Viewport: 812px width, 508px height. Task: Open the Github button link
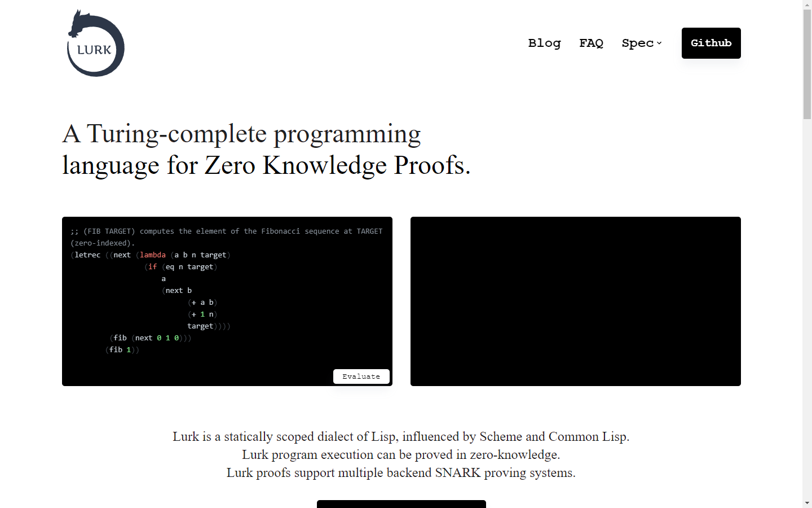tap(710, 43)
